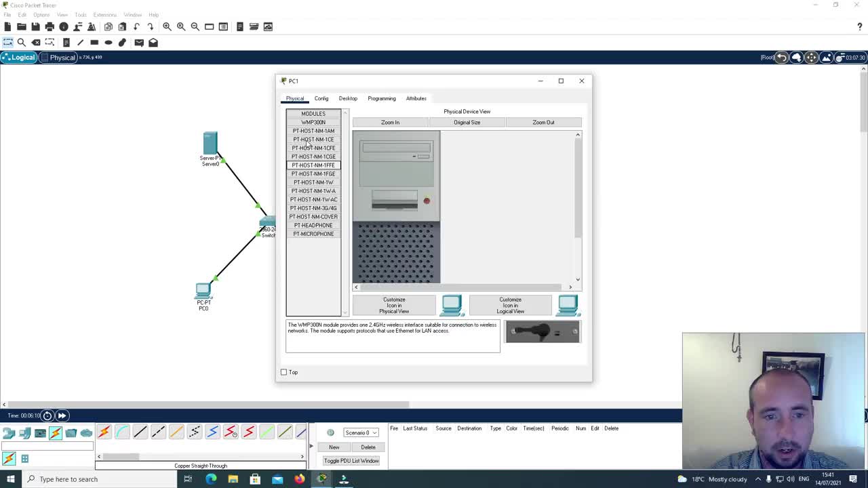Image resolution: width=868 pixels, height=488 pixels.
Task: Switch to Physical workspace view
Action: click(x=58, y=58)
